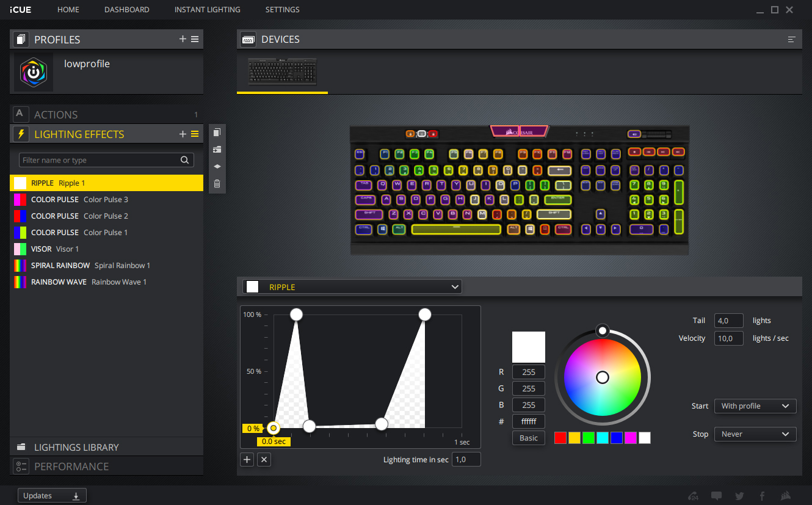Select the keyboard device thumbnail
The width and height of the screenshot is (812, 505).
click(x=283, y=71)
